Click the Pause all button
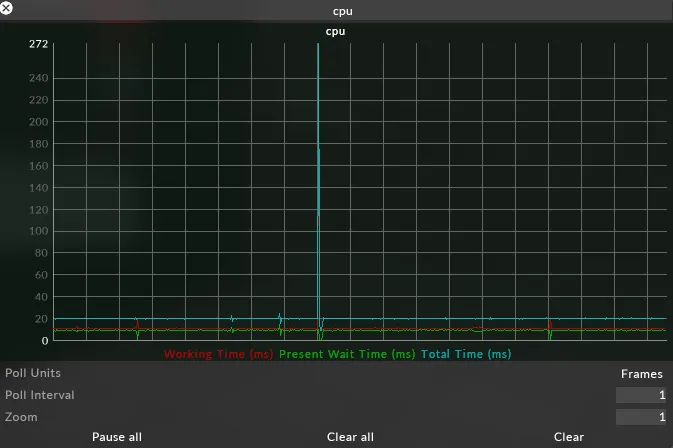This screenshot has width=673, height=448. (117, 437)
